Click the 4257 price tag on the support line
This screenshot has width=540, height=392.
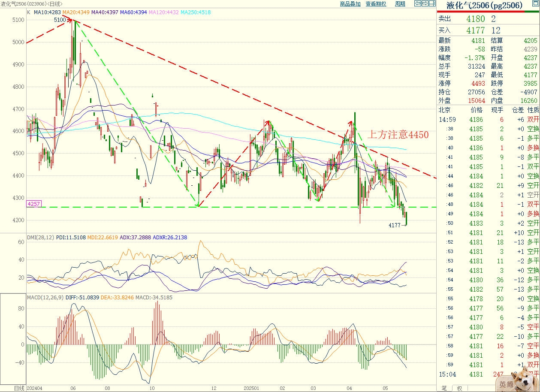pos(33,204)
